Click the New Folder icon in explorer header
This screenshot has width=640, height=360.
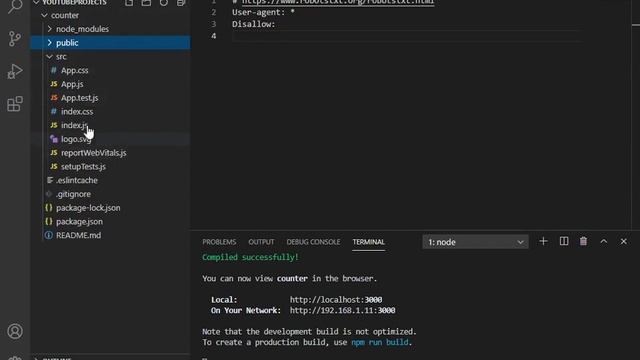146,2
